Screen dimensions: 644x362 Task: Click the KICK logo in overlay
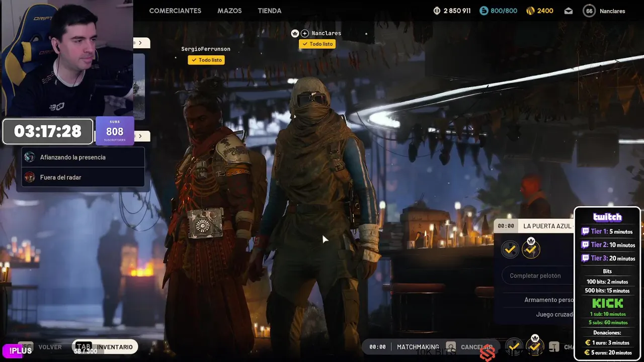pos(608,303)
